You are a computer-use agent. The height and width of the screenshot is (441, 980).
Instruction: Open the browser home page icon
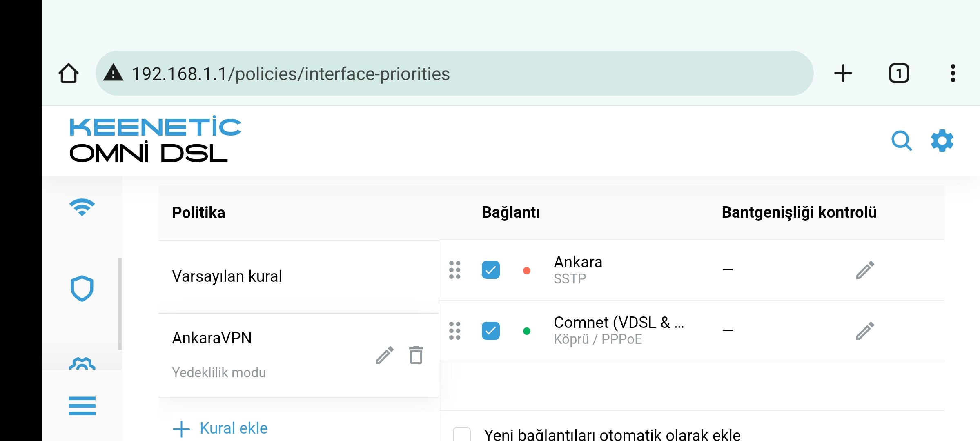68,73
